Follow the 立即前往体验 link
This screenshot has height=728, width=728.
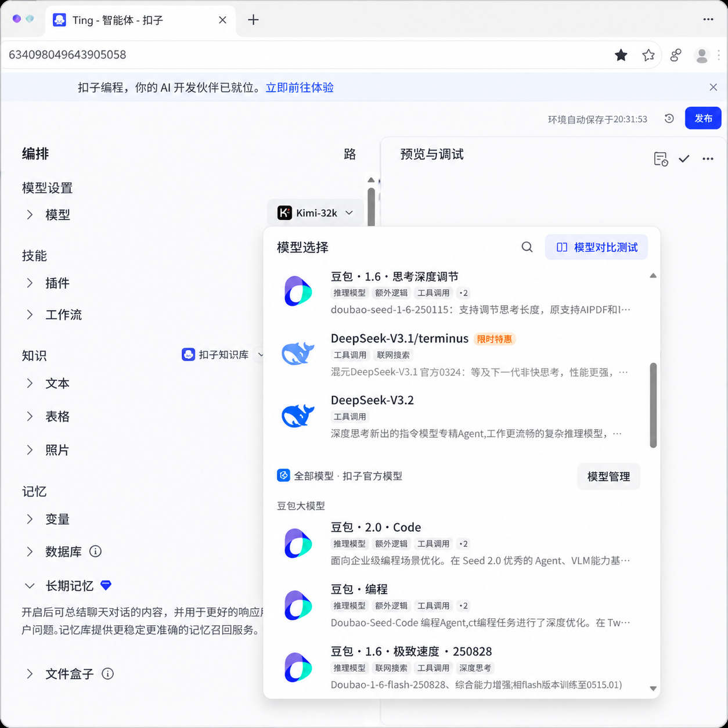click(300, 87)
